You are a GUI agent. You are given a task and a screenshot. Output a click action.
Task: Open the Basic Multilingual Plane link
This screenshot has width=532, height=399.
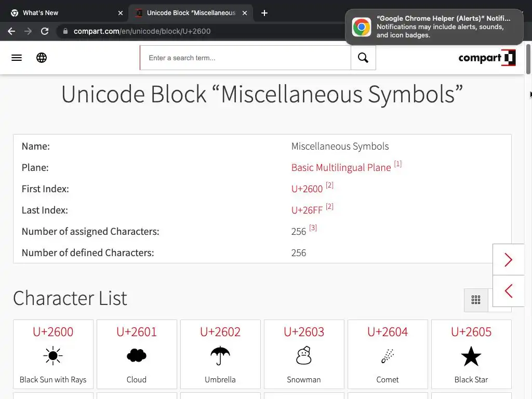pyautogui.click(x=341, y=168)
